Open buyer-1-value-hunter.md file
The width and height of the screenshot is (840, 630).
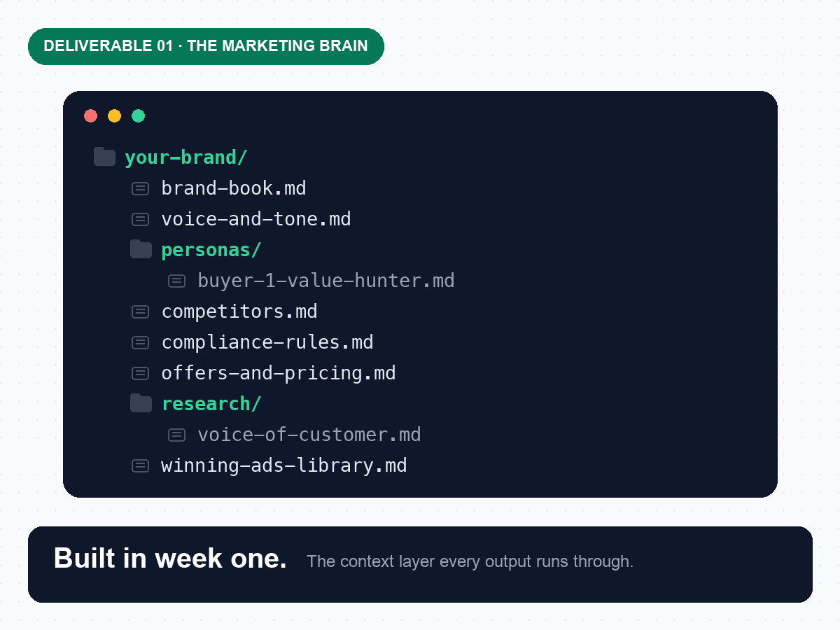pyautogui.click(x=326, y=281)
